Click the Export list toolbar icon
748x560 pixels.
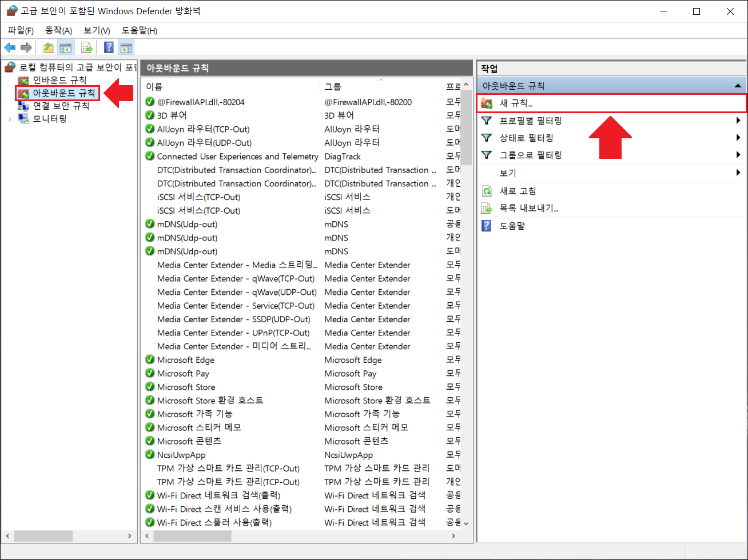pyautogui.click(x=86, y=47)
